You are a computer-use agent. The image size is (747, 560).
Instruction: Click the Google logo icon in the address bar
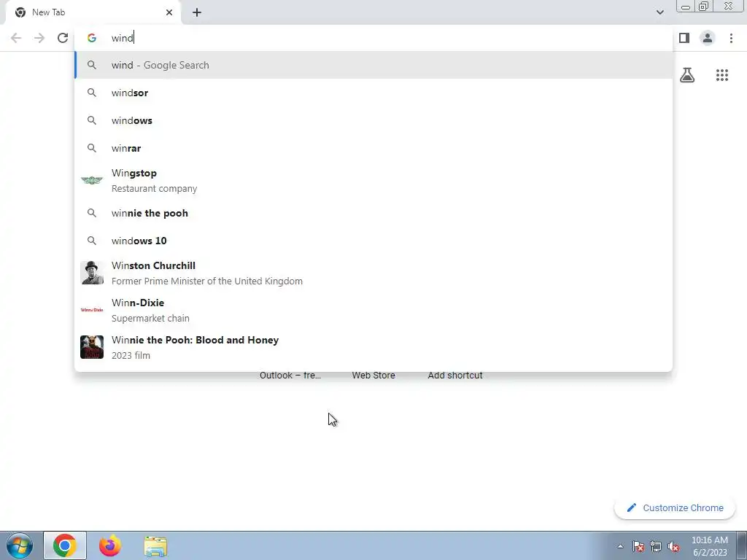tap(91, 38)
